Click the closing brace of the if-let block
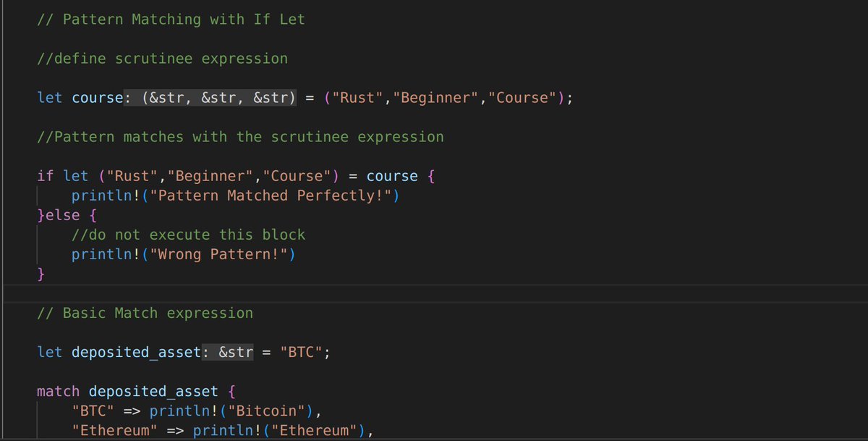 pos(40,273)
